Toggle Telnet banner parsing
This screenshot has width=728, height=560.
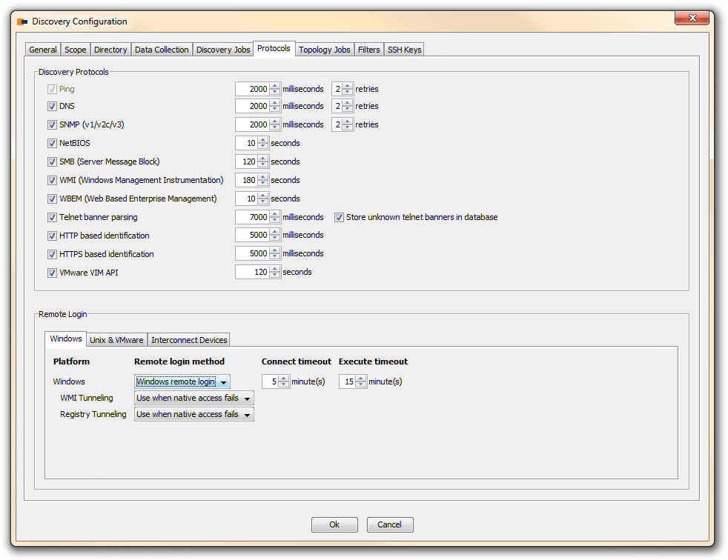tap(52, 217)
